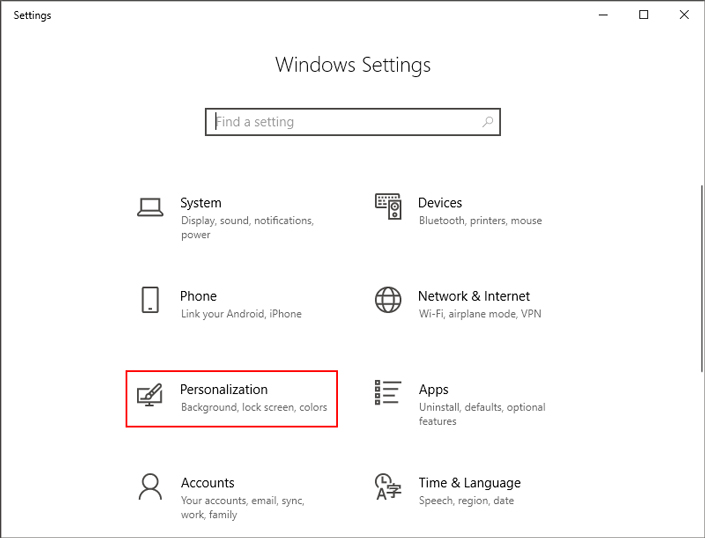
Task: Click 'Bluetooth, printers, mouse' description
Action: pos(481,221)
